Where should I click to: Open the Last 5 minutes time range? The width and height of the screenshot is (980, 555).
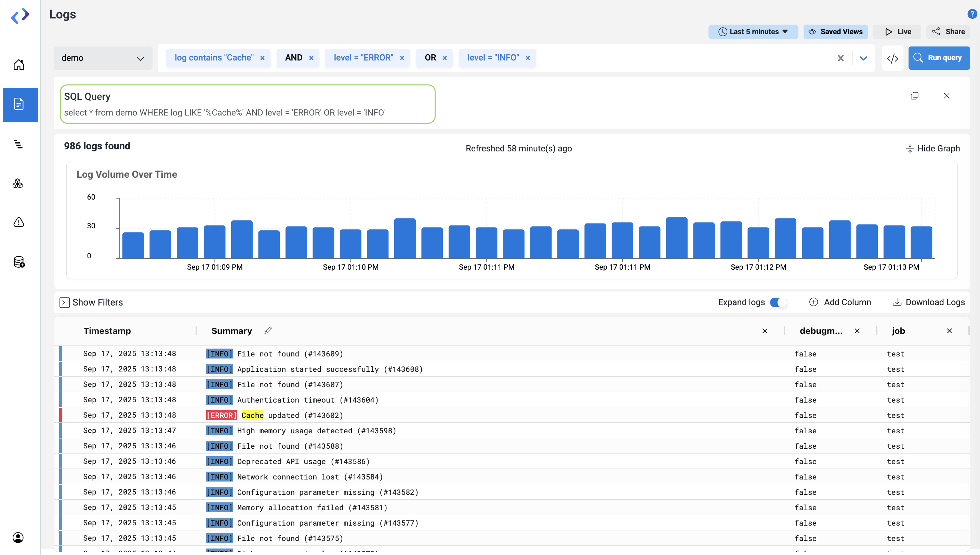(x=753, y=32)
